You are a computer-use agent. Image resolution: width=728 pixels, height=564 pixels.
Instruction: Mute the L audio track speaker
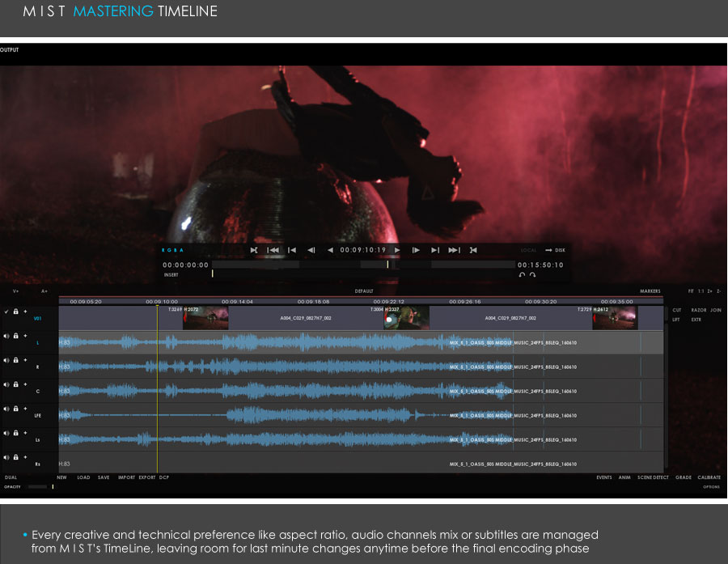[x=6, y=337]
